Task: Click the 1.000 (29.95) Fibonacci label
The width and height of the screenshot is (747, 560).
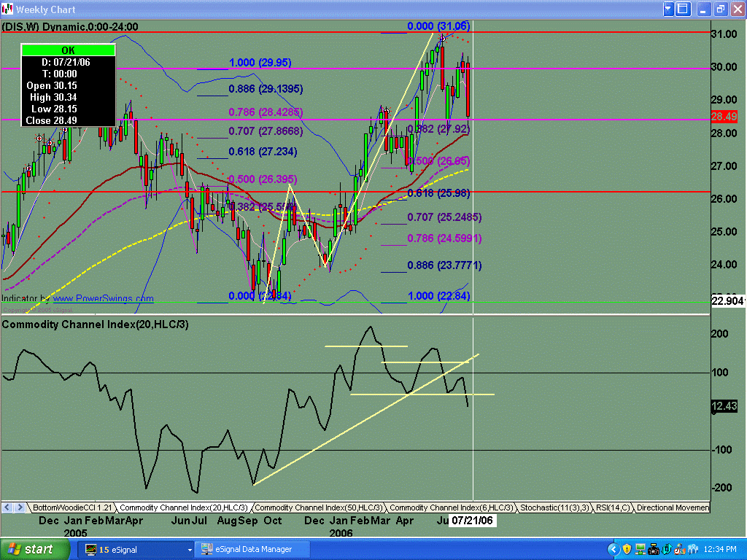Action: 260,63
